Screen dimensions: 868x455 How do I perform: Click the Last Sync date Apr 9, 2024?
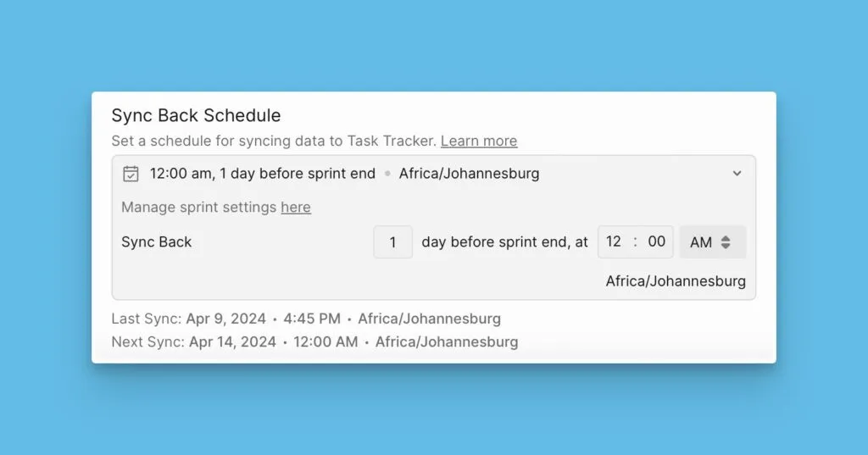click(226, 319)
